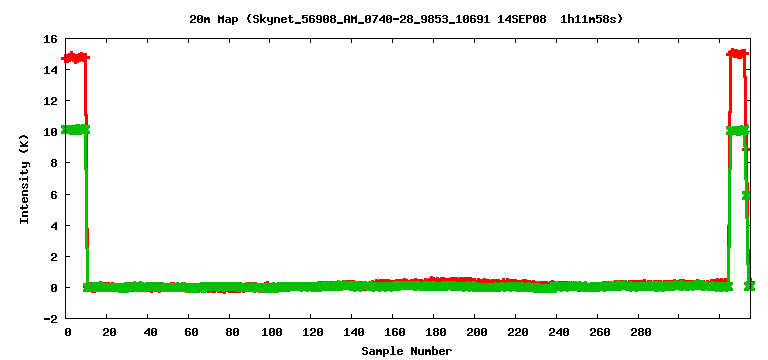The height and width of the screenshot is (360, 768).
Task: Click the green plateau near 10 K at left
Action: (75, 130)
